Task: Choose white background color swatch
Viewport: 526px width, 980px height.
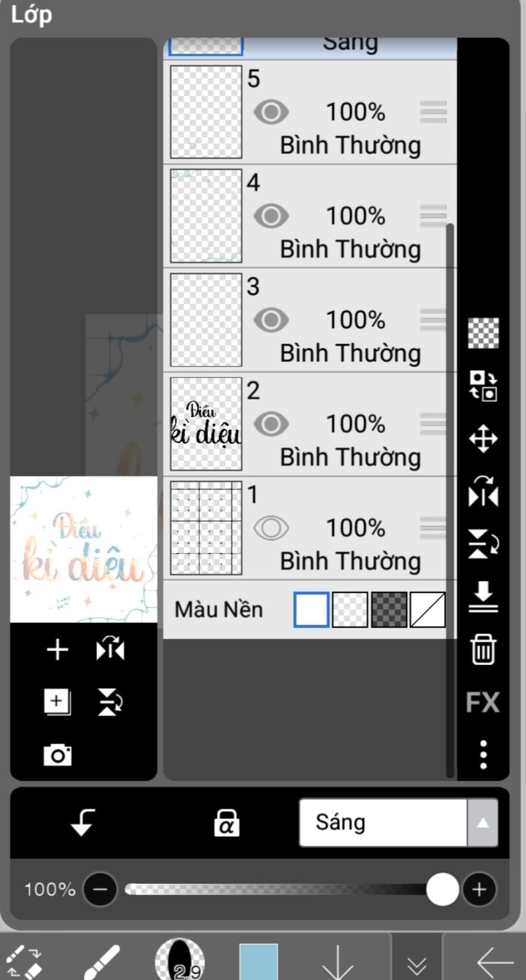Action: coord(311,610)
